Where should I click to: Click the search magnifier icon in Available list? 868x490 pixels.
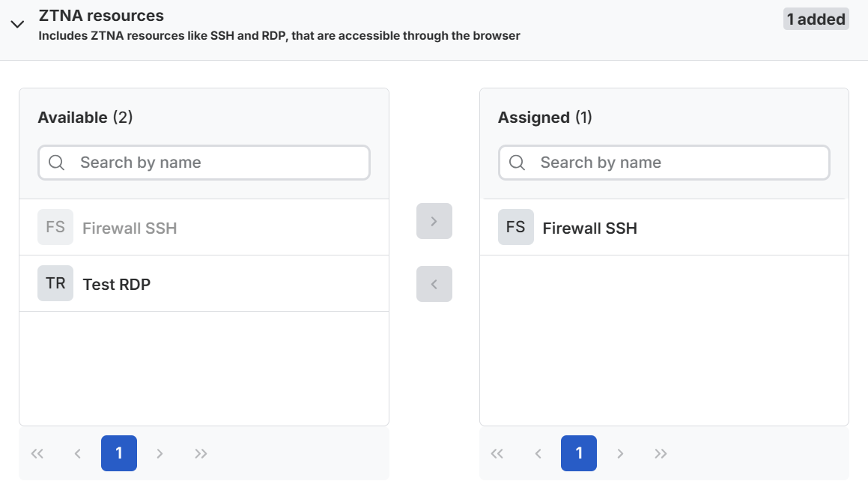click(x=57, y=162)
